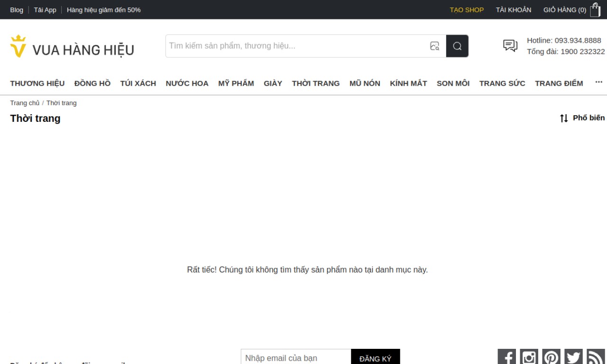Open the chat support icon
Viewport: 607px width, 364px height.
coord(510,45)
